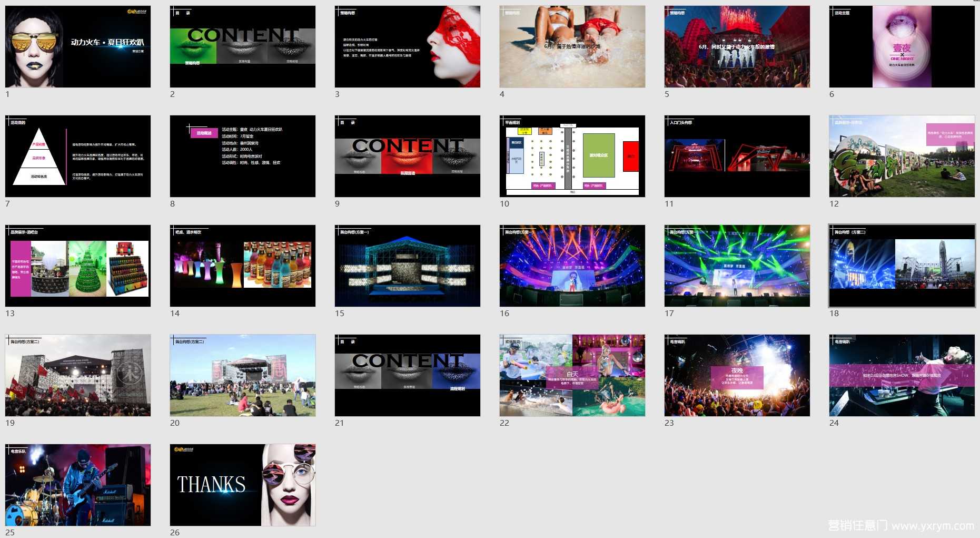Select slide 16 purple laser concert thumbnail
Image resolution: width=980 pixels, height=538 pixels.
pyautogui.click(x=572, y=266)
